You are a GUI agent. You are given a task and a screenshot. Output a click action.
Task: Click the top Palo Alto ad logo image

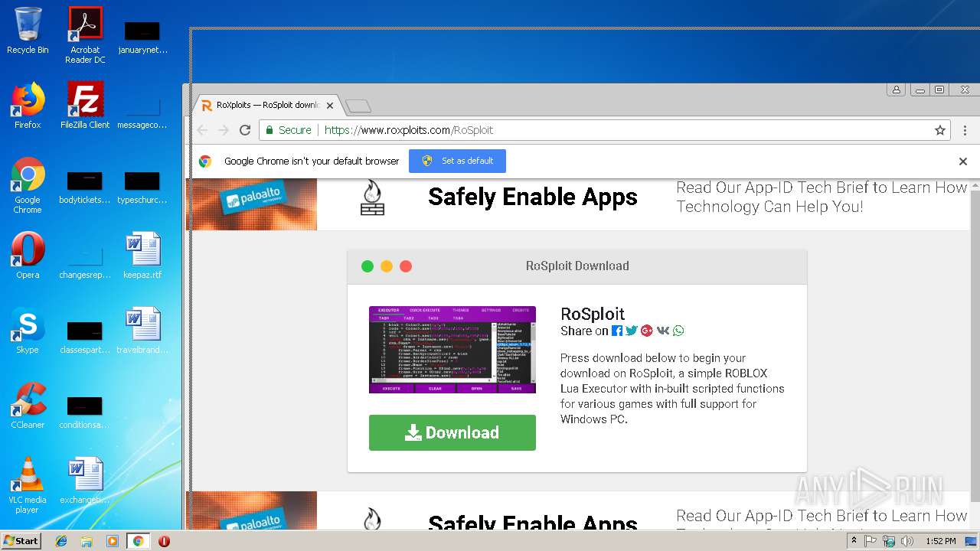(x=252, y=204)
